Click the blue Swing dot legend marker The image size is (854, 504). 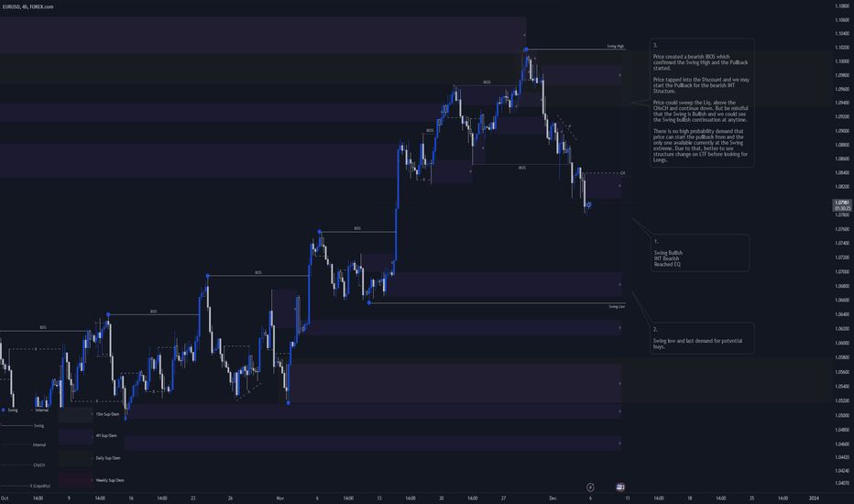click(4, 410)
